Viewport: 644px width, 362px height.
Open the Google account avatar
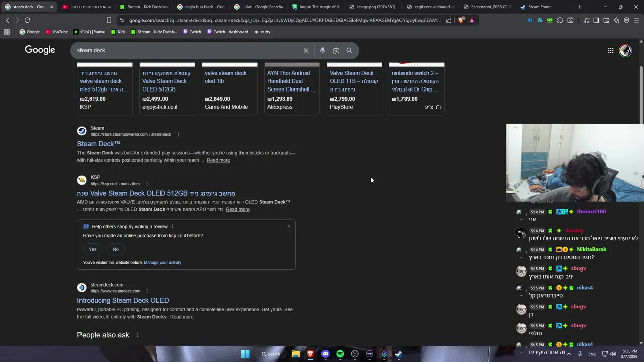[x=625, y=50]
